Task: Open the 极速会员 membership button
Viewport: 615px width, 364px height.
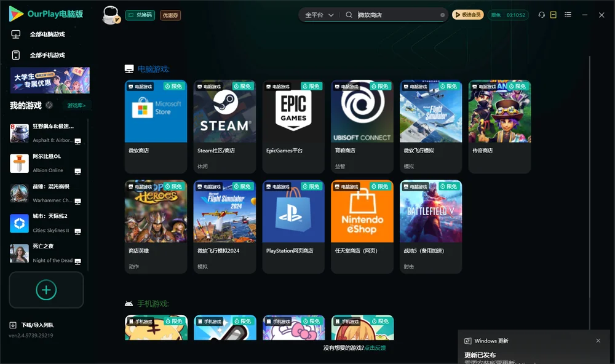Action: click(x=467, y=15)
